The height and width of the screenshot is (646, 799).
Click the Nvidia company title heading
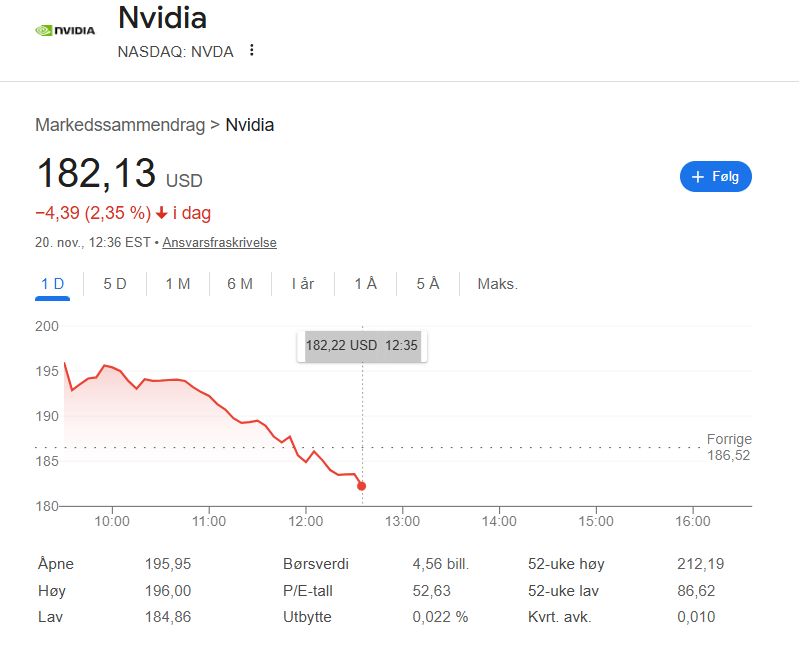point(163,18)
